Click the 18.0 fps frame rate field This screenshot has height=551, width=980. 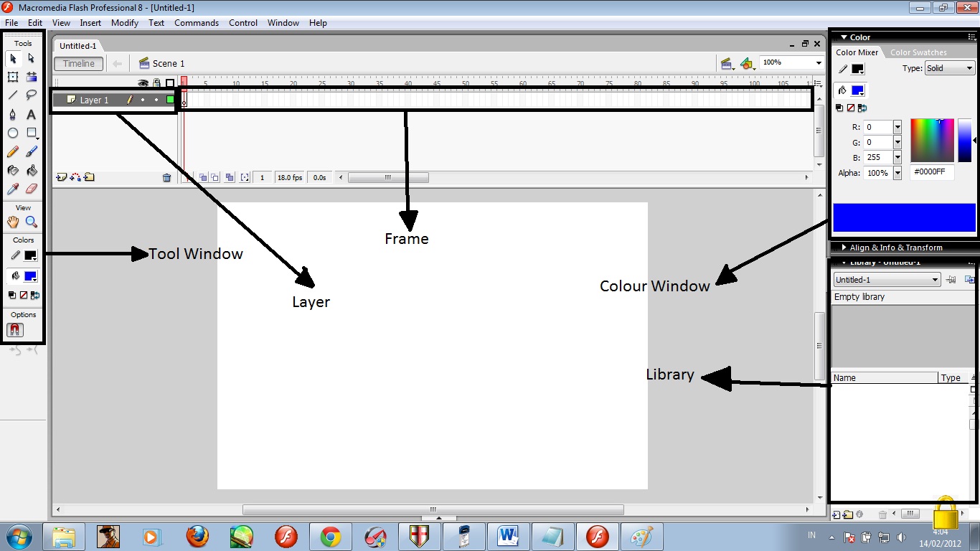(x=289, y=176)
